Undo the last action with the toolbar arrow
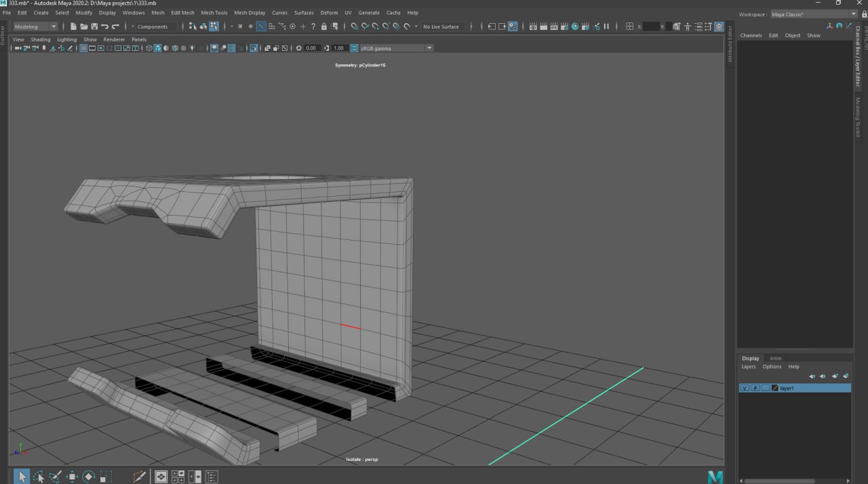Screen dimensions: 868x484 (x=104, y=26)
